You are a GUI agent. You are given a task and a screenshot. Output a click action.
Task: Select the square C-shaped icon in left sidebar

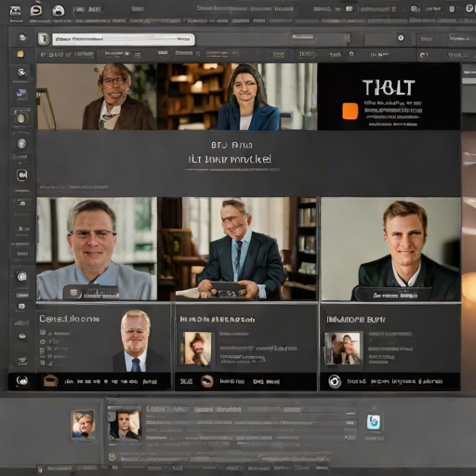pos(22,175)
